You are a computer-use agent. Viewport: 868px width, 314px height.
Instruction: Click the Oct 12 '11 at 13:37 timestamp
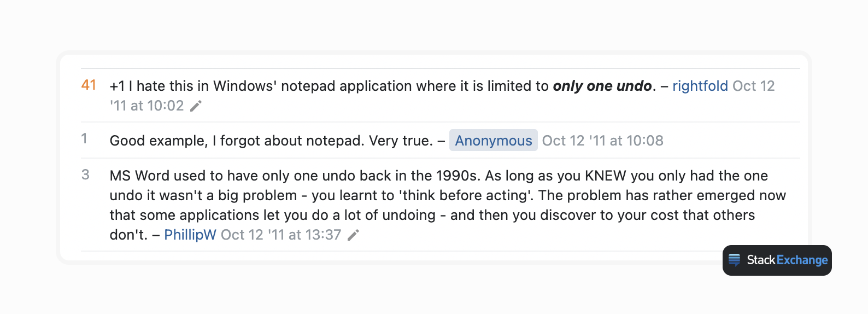pyautogui.click(x=281, y=235)
